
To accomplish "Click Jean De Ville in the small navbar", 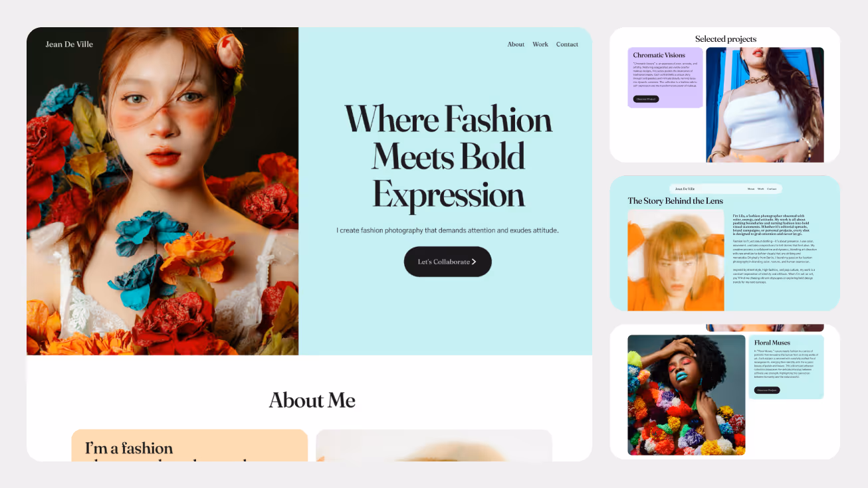I will click(x=685, y=189).
